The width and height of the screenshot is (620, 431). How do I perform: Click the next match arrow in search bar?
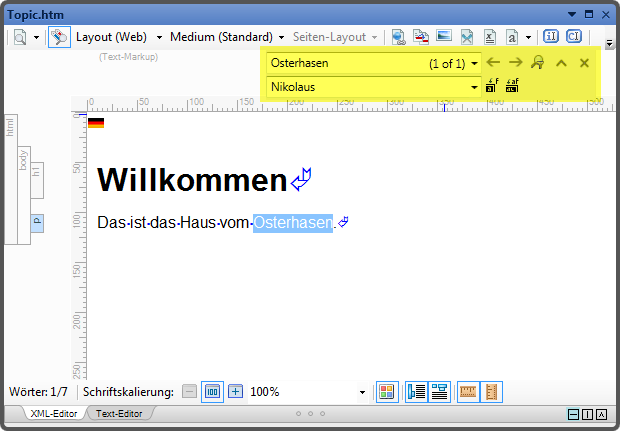click(516, 63)
